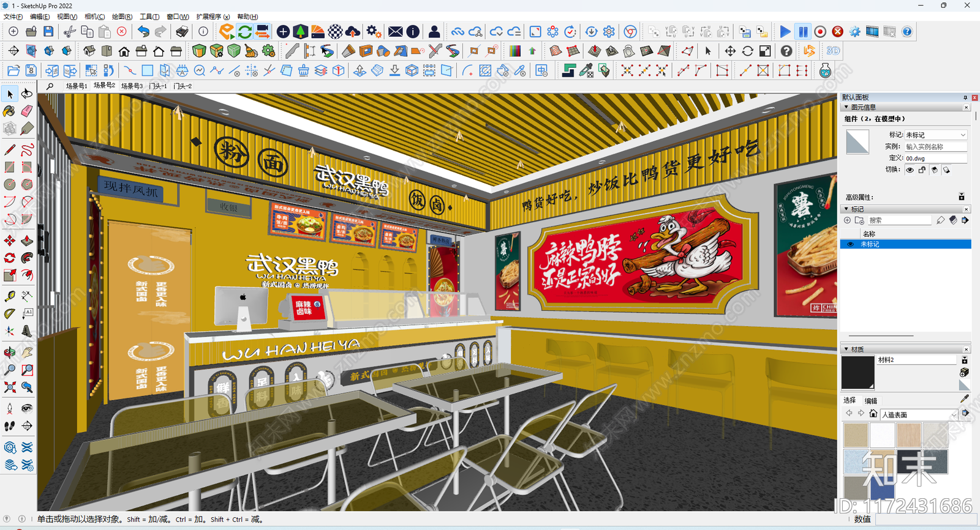Image resolution: width=980 pixels, height=530 pixels.
Task: Click the material display secondary pane icon
Action: (x=964, y=360)
